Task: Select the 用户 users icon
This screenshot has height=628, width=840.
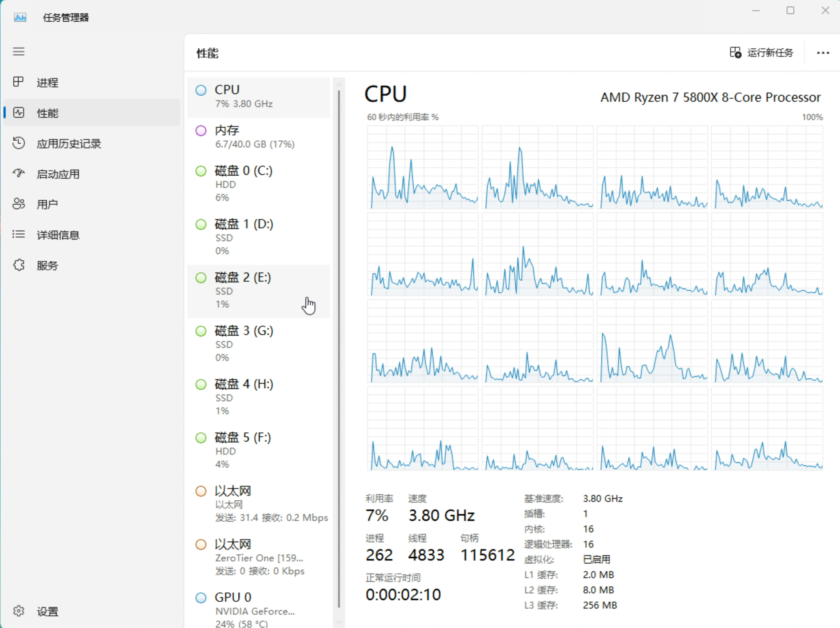Action: coord(18,204)
